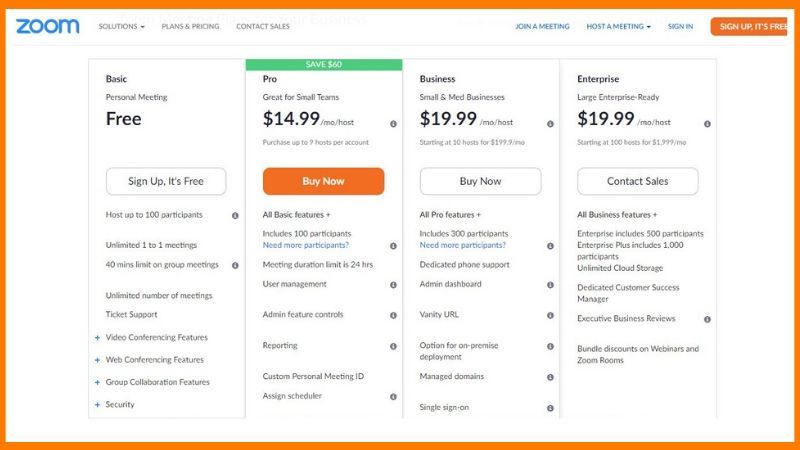The width and height of the screenshot is (800, 450).
Task: Click info icon beside Pro $14.99 price
Action: (x=393, y=124)
